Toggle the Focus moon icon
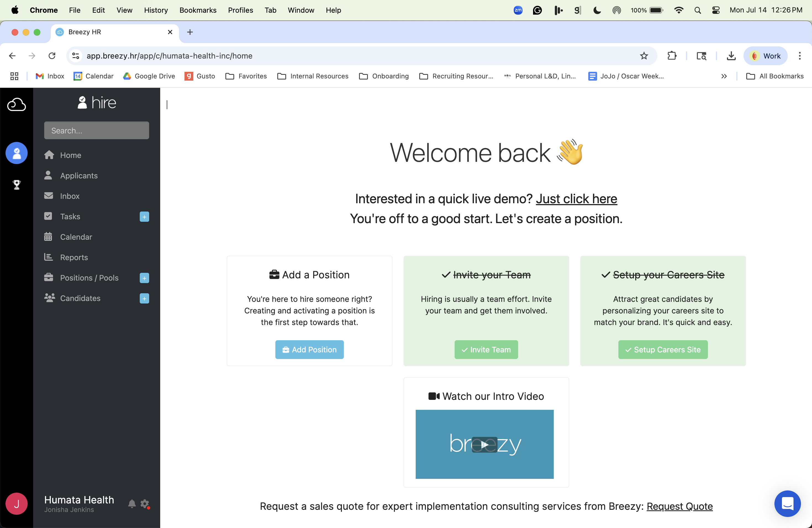 [x=597, y=10]
